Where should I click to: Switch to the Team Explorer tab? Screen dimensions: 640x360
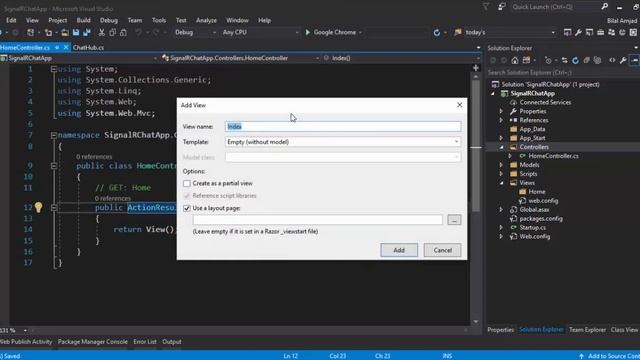pyautogui.click(x=587, y=330)
